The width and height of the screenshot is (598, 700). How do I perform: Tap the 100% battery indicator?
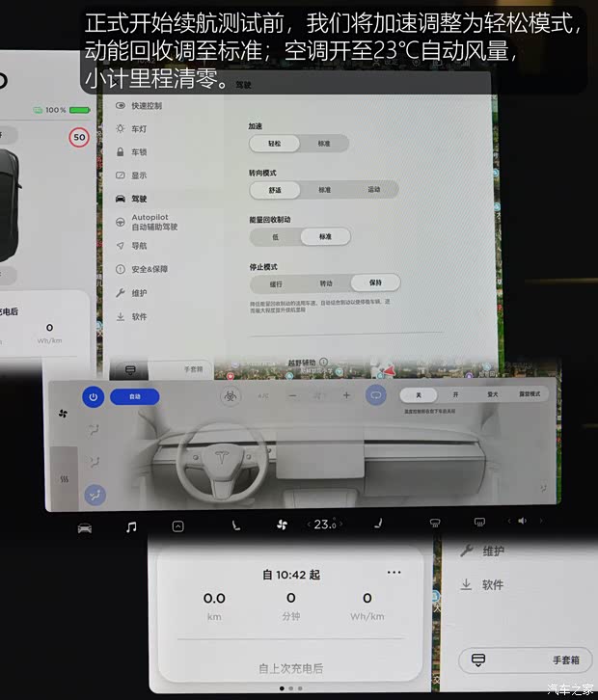pyautogui.click(x=62, y=110)
